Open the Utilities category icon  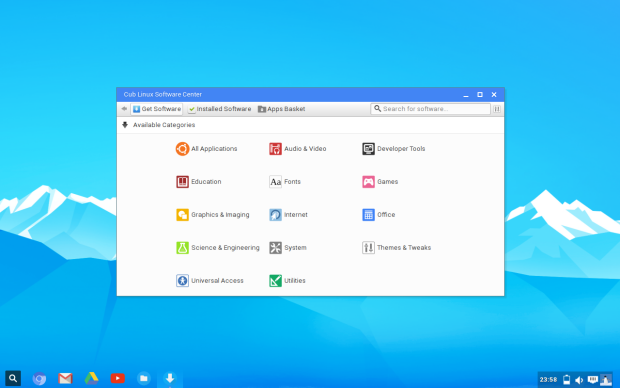pos(275,280)
